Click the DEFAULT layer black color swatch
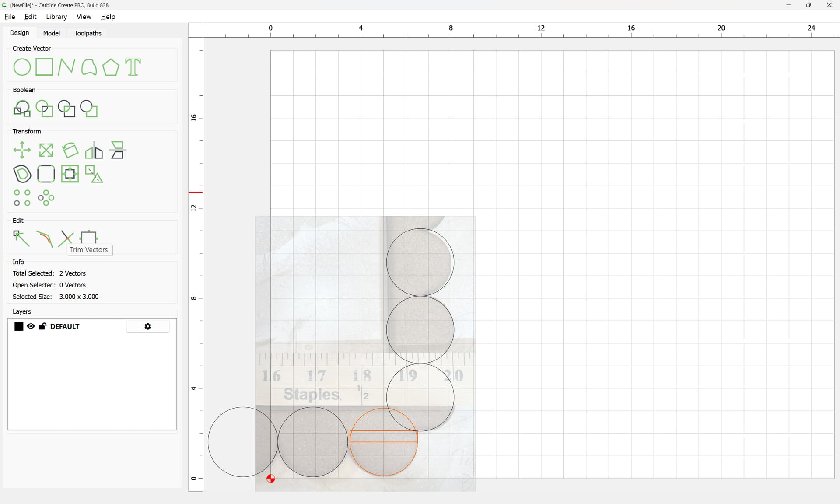840x504 pixels. coord(19,326)
